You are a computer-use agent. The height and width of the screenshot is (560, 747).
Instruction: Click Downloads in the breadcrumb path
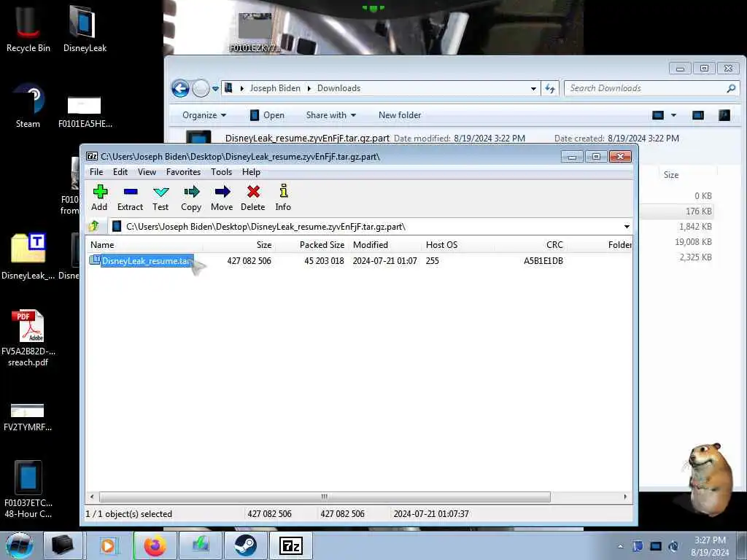click(338, 88)
